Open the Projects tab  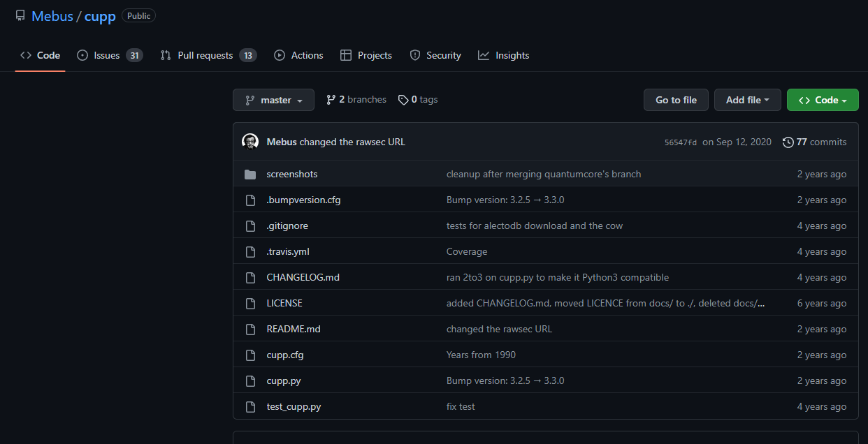366,55
